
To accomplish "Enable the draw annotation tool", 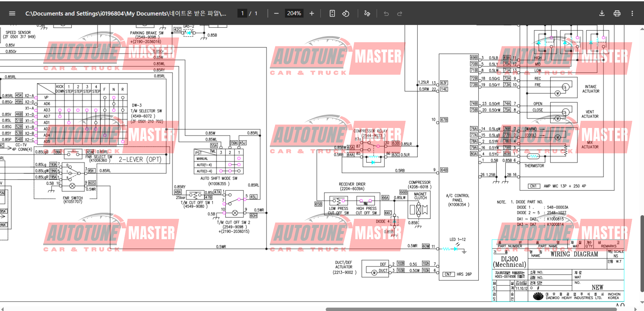I will (x=367, y=14).
